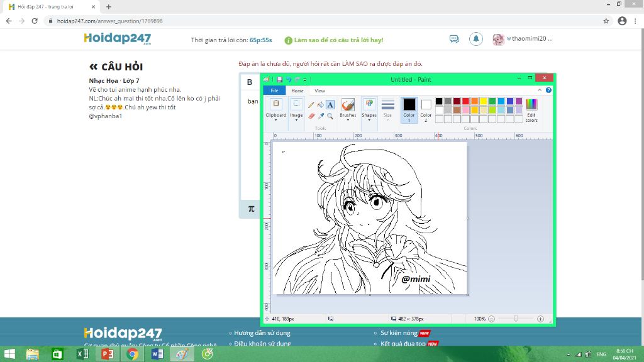Click the Undo arrow in Paint
Image resolution: width=644 pixels, height=362 pixels.
pyautogui.click(x=288, y=80)
